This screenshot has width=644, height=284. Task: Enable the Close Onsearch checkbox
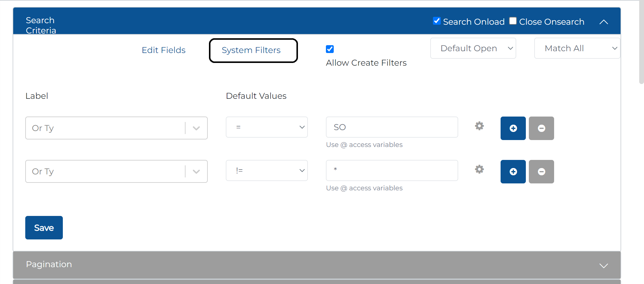tap(513, 21)
